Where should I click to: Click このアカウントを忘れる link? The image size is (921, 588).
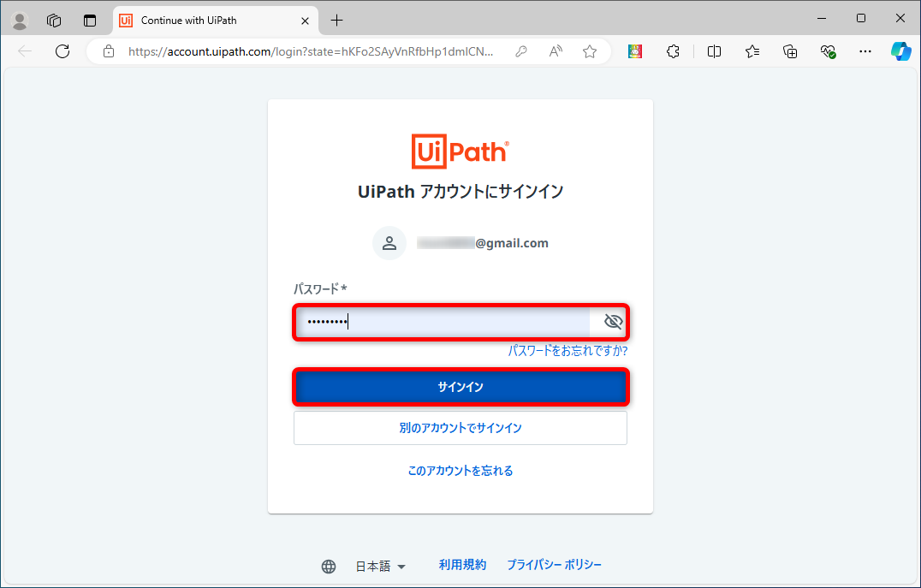coord(460,471)
